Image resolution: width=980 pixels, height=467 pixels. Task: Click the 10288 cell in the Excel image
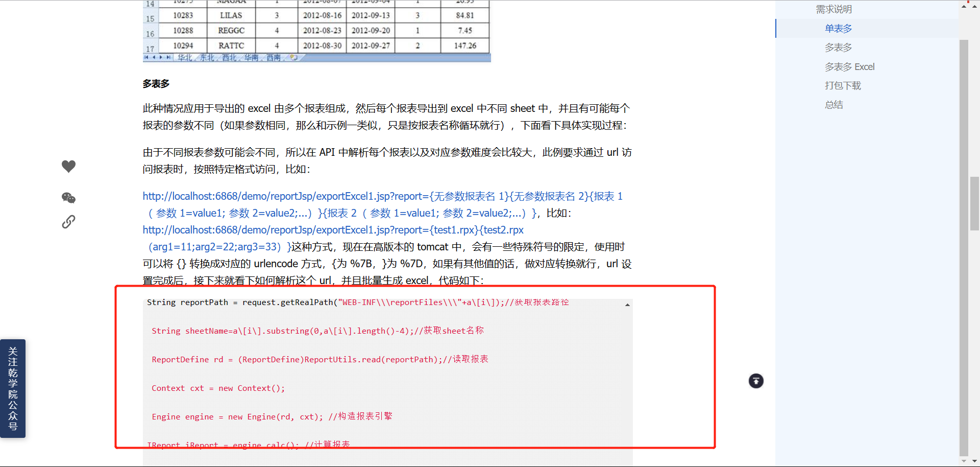(183, 31)
